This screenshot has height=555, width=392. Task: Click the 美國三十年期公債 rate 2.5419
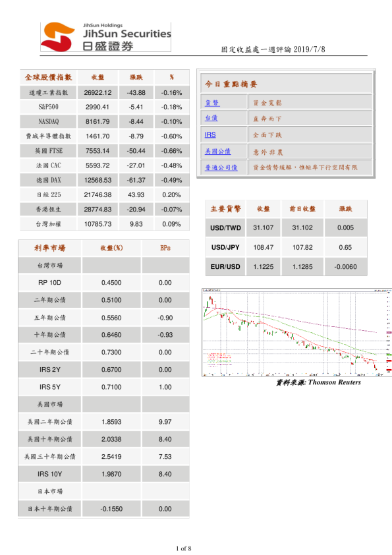[x=111, y=457]
